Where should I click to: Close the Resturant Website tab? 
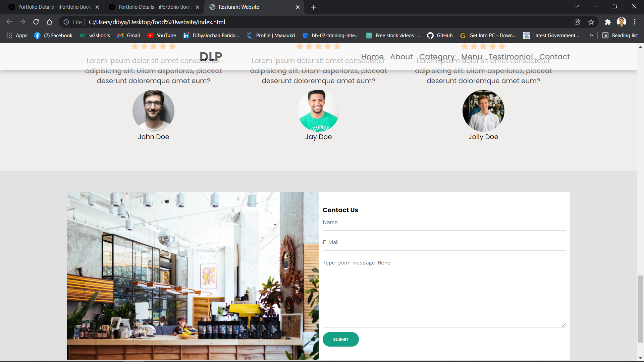tap(298, 7)
